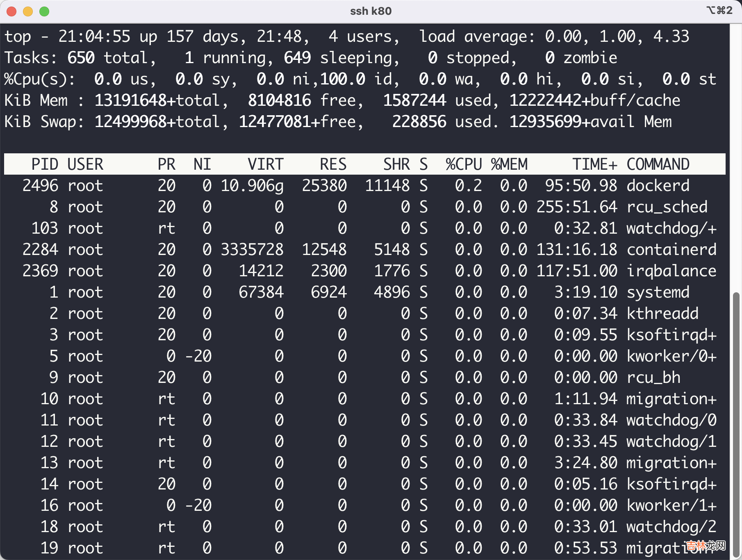The image size is (742, 560).
Task: Click the rcu_sched command name
Action: click(667, 207)
